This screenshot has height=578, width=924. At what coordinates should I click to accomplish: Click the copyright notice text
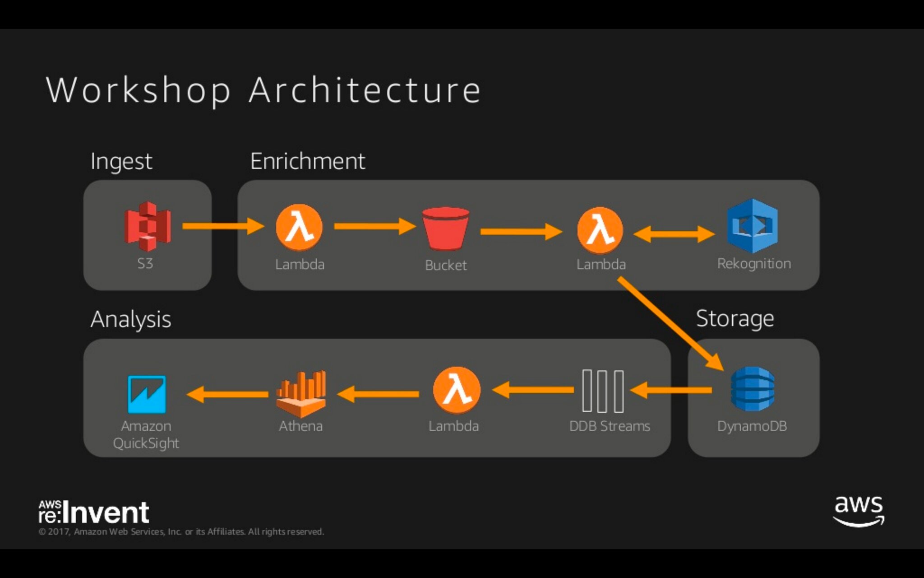click(181, 532)
